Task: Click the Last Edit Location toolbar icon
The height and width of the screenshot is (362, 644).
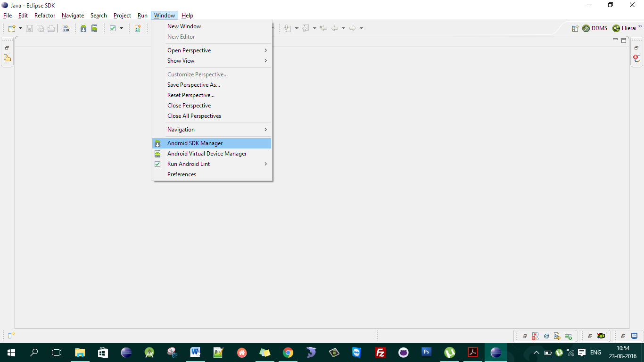Action: (323, 28)
